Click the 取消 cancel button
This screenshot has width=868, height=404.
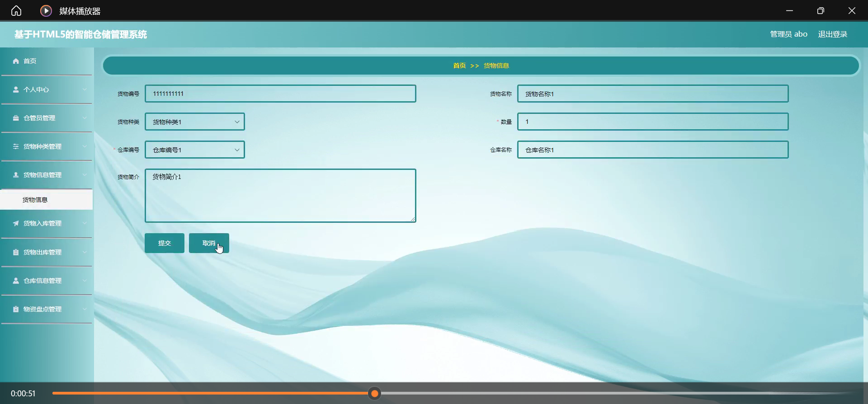pyautogui.click(x=209, y=243)
